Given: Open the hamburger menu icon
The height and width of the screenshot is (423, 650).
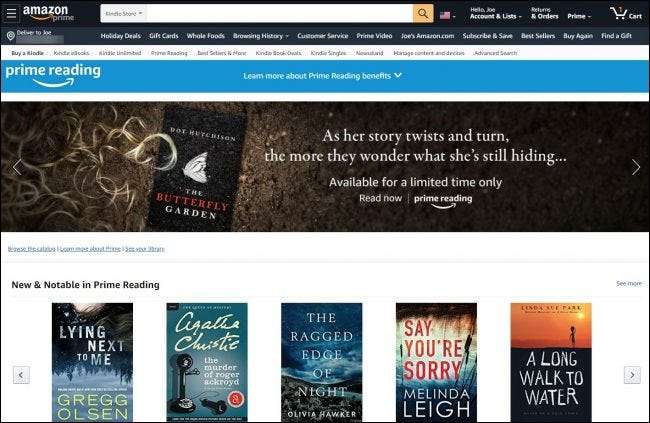Looking at the screenshot, I should (x=11, y=14).
